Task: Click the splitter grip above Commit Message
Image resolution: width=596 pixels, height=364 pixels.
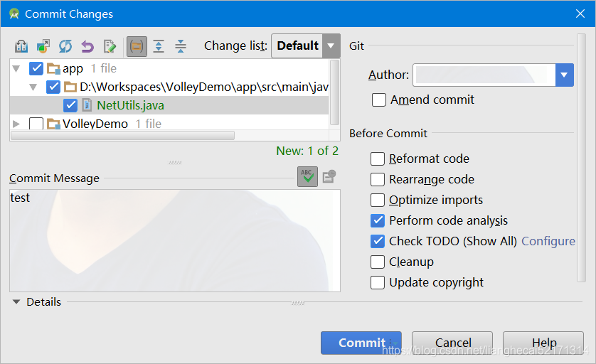Action: (175, 163)
